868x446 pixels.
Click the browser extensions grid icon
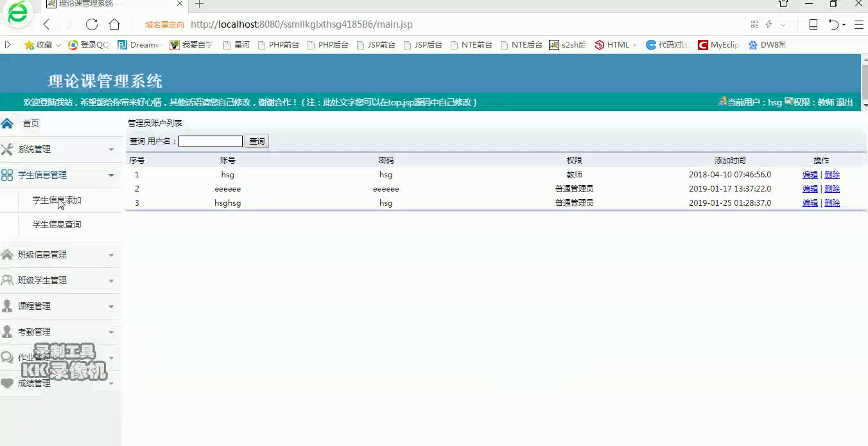coord(754,24)
